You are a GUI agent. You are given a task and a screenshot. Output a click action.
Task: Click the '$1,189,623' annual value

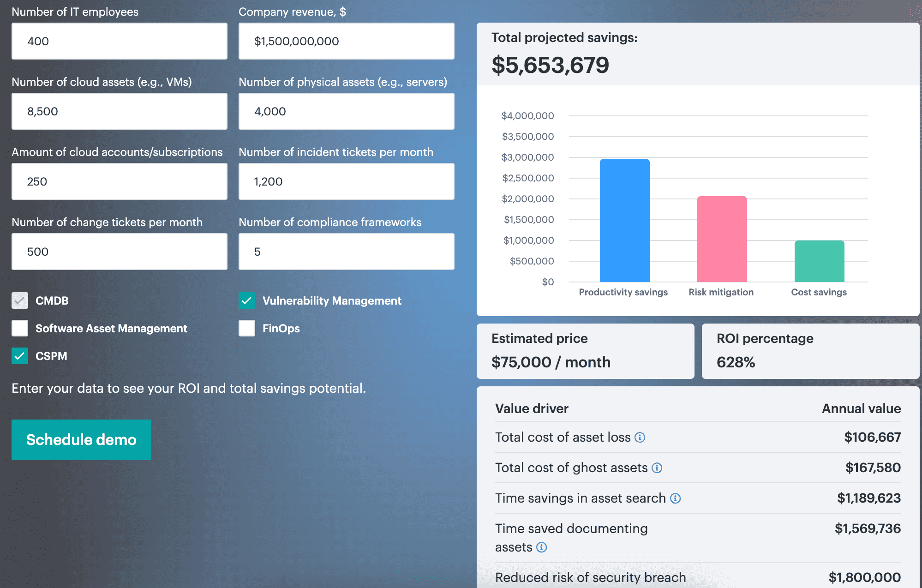click(x=869, y=498)
